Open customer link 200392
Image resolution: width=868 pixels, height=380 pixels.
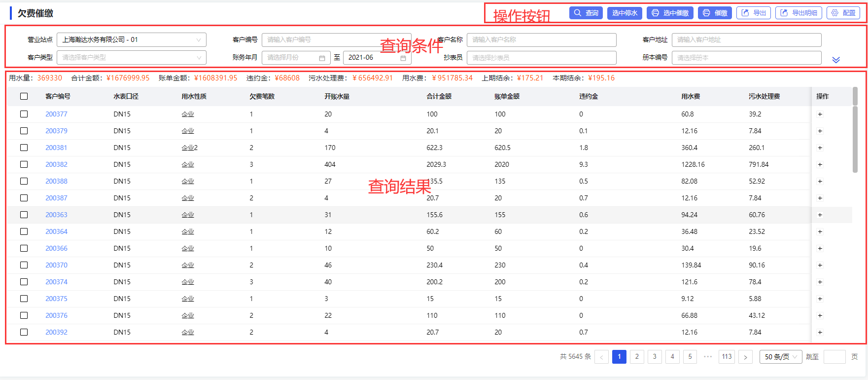coord(56,332)
